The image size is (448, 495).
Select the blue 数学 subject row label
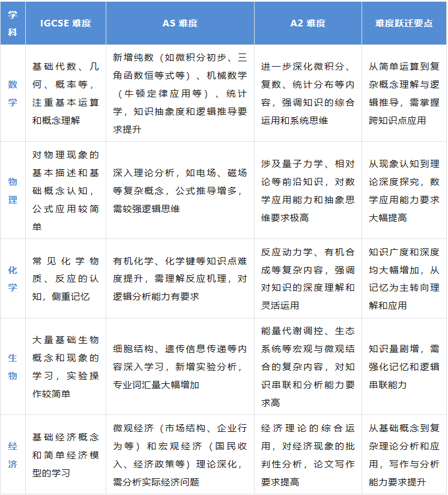(13, 93)
